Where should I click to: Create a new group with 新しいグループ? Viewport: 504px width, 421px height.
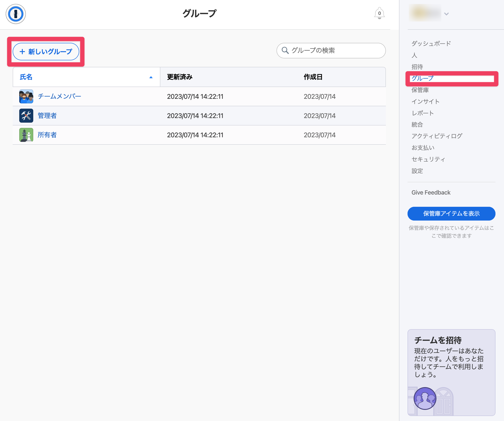pos(46,52)
